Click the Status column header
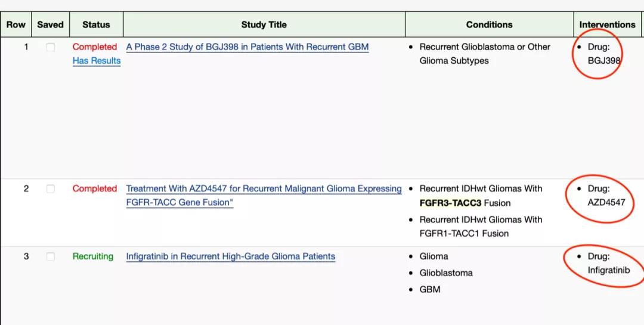This screenshot has height=325, width=644. tap(96, 24)
